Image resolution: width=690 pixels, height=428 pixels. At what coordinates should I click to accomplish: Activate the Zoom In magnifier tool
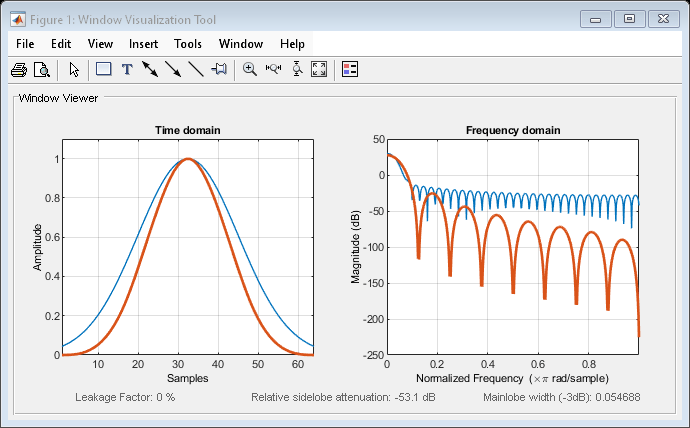(250, 70)
